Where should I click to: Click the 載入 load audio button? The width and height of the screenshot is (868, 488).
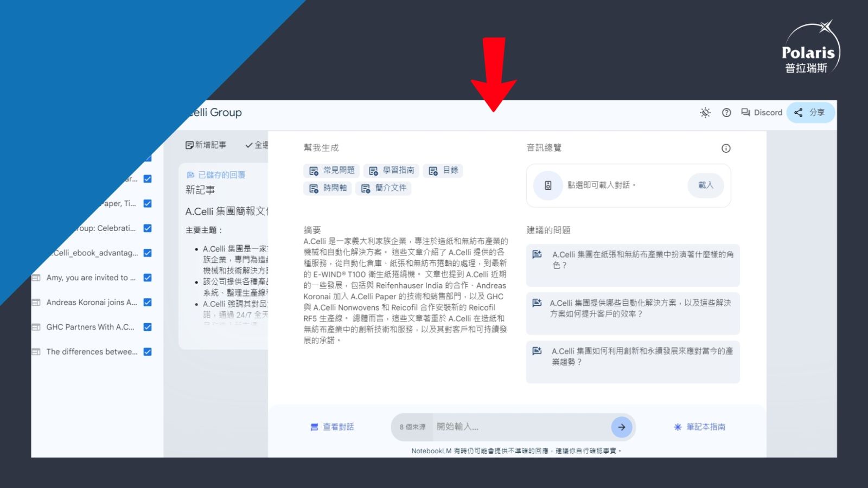pyautogui.click(x=706, y=185)
